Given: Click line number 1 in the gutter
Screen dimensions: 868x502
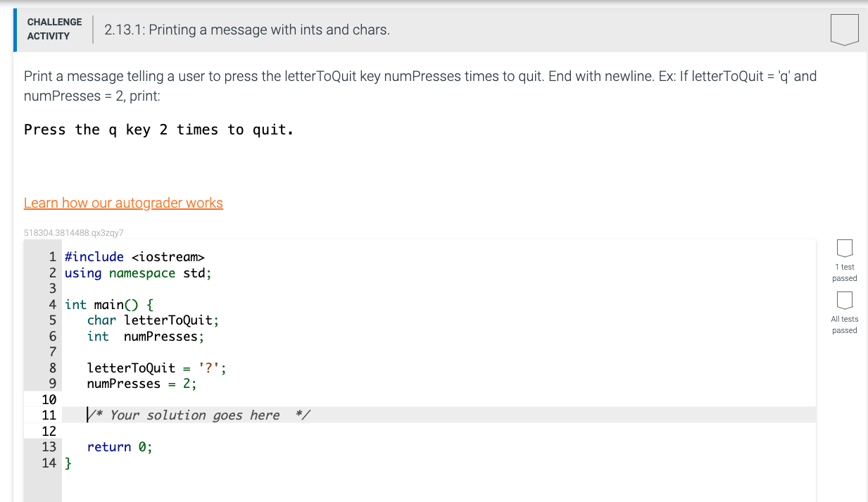Looking at the screenshot, I should (x=52, y=256).
